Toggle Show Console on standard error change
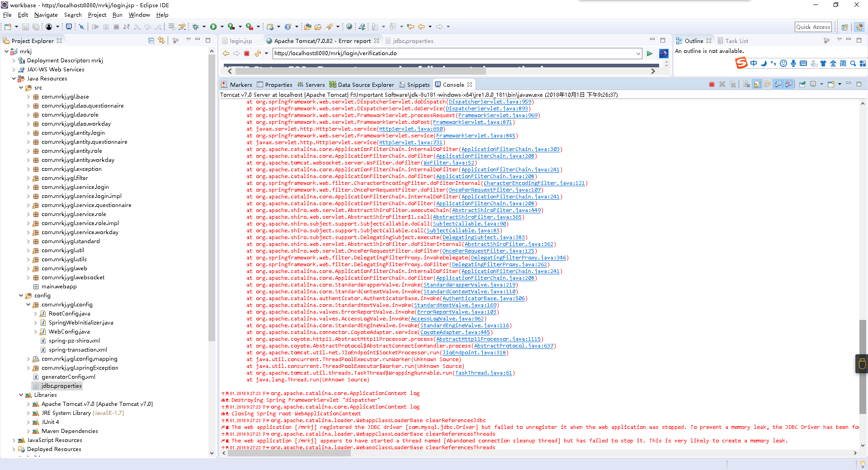 (789, 85)
